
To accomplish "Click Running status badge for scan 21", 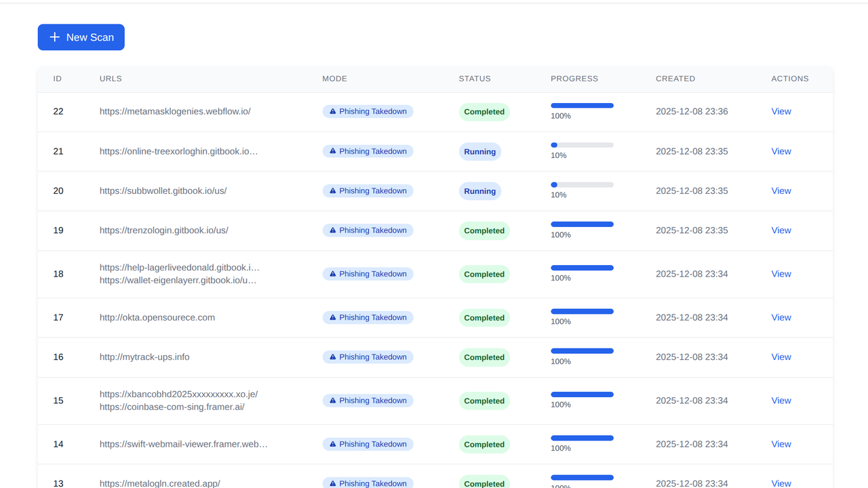I will tap(480, 152).
